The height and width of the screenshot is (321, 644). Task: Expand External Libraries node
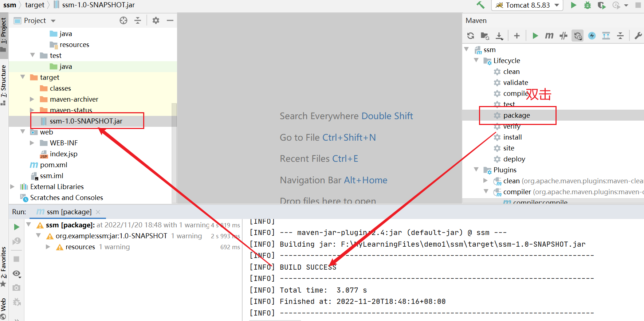pos(12,187)
